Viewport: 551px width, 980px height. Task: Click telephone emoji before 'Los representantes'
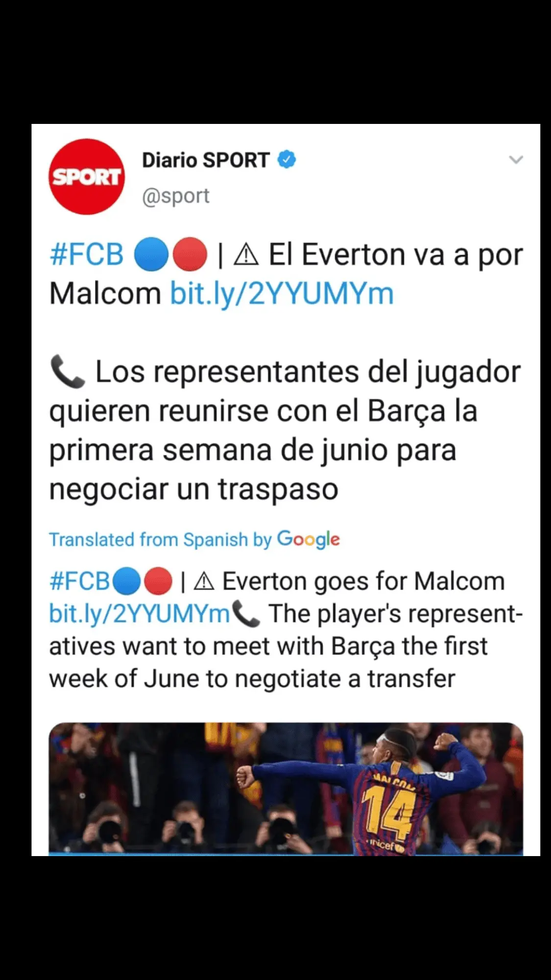tap(68, 373)
